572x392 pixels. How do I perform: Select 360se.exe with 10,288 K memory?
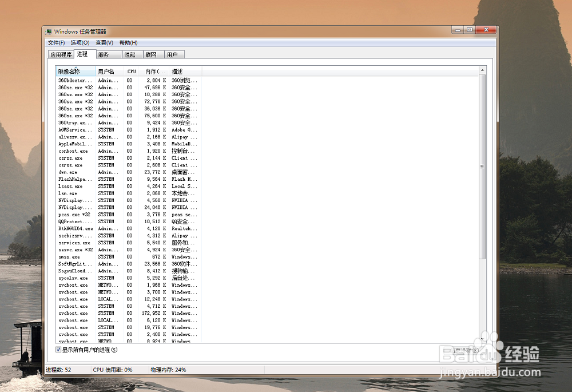[x=129, y=94]
